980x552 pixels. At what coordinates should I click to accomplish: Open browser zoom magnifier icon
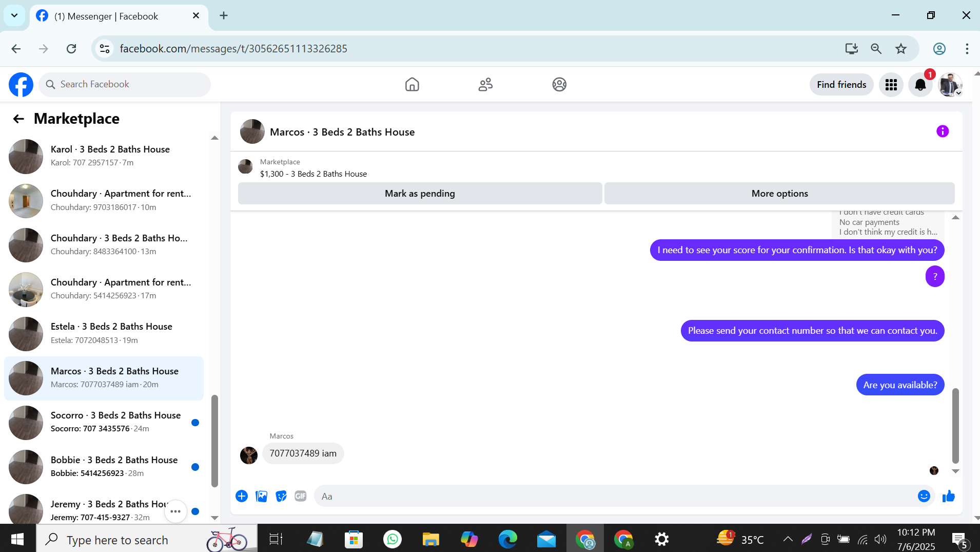pos(876,49)
